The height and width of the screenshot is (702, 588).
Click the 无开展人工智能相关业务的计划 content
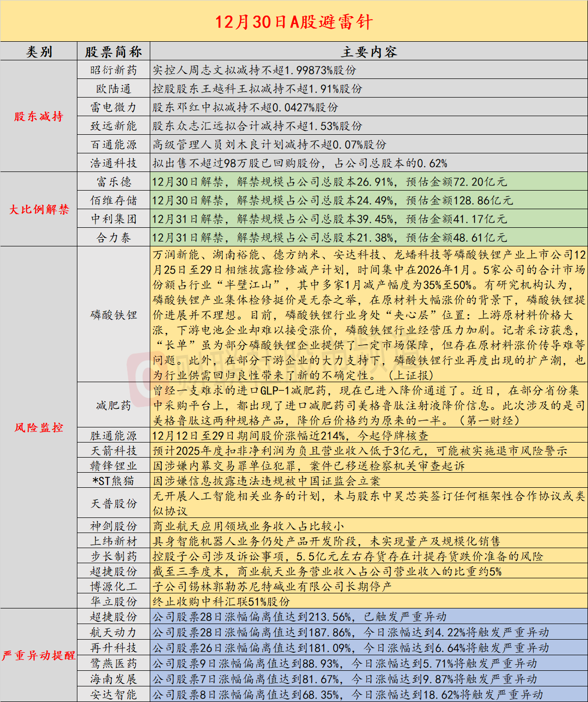(x=369, y=503)
